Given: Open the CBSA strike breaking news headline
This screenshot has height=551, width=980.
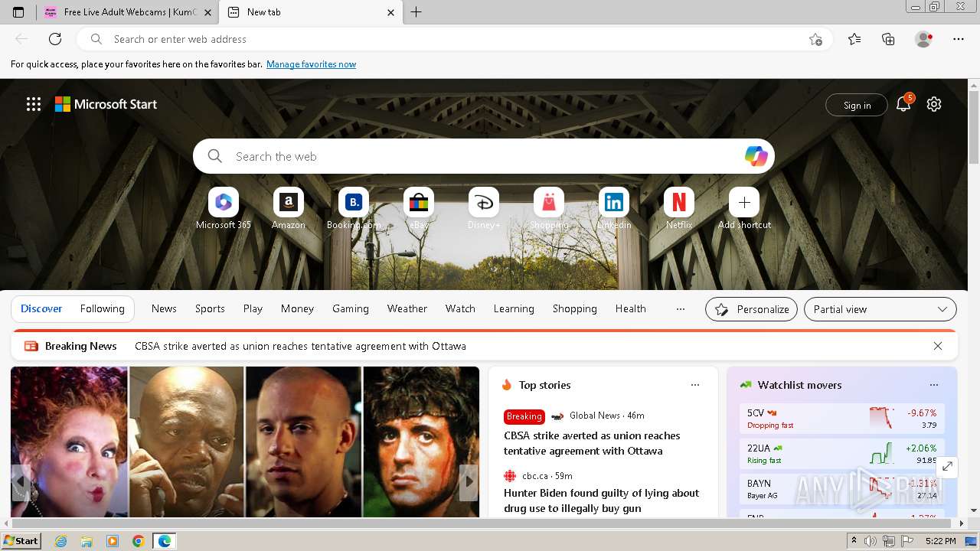Looking at the screenshot, I should point(300,346).
